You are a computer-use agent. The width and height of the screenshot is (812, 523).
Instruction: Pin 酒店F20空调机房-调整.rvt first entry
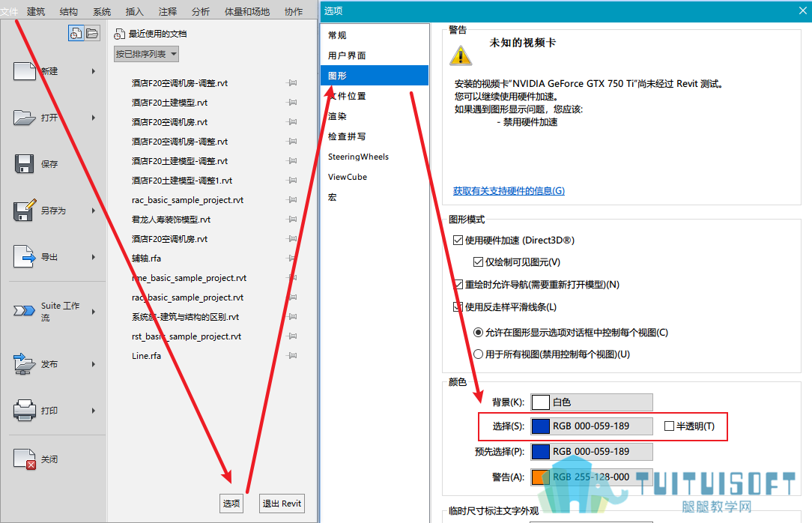292,83
